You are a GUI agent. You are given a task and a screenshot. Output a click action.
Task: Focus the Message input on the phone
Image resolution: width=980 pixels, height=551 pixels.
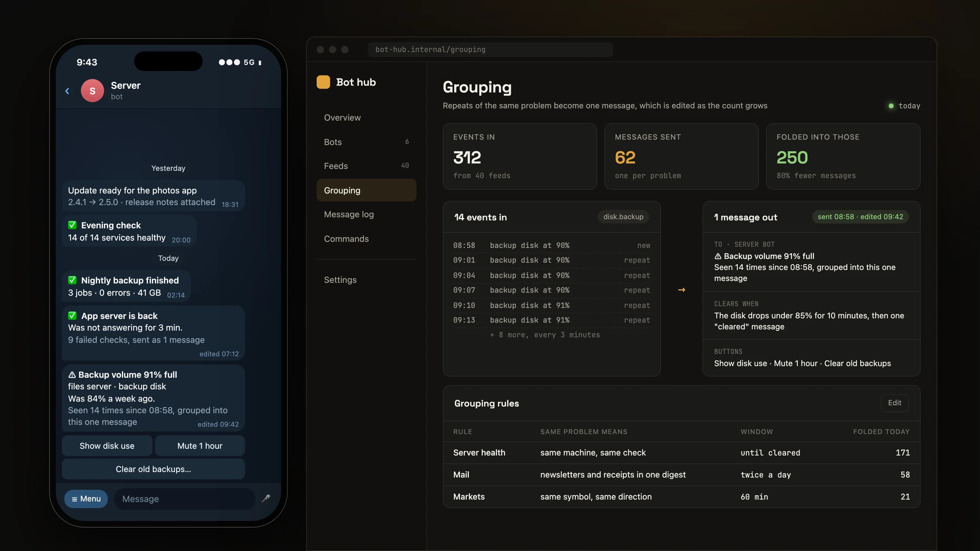coord(184,499)
